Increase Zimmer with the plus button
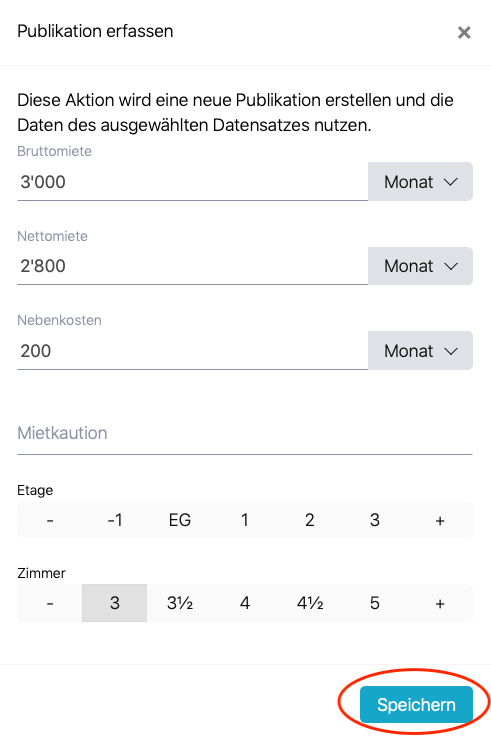 coord(440,603)
